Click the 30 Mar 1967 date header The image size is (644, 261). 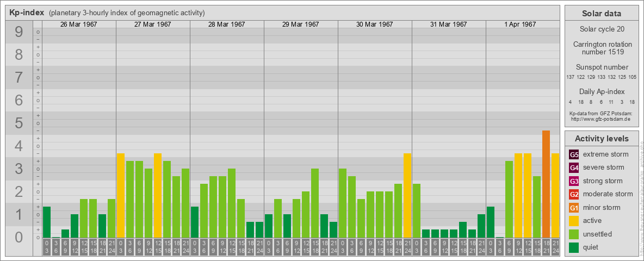(x=374, y=24)
